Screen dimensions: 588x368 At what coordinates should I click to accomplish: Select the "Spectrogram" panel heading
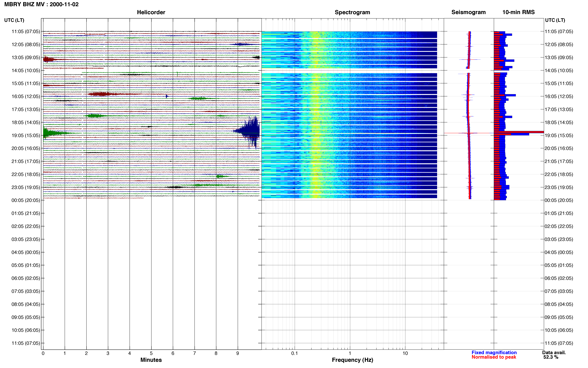click(x=352, y=12)
